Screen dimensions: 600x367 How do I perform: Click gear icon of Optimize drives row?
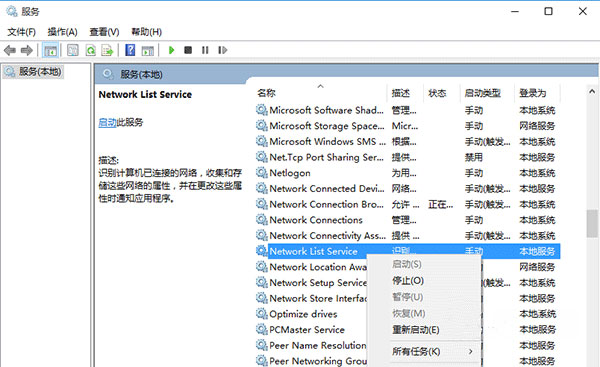(x=262, y=314)
